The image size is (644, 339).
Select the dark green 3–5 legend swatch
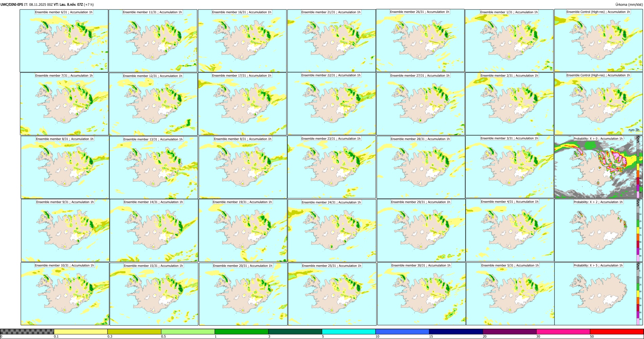tap(295, 332)
